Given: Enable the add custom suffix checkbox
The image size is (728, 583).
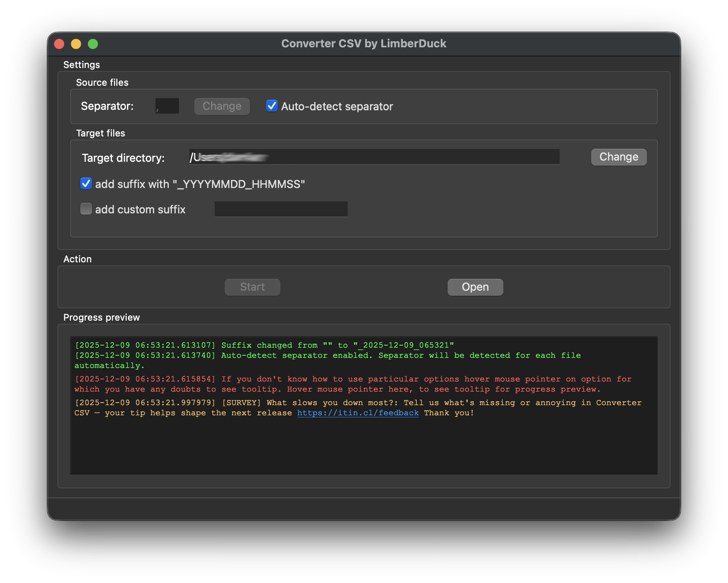Looking at the screenshot, I should coord(86,209).
